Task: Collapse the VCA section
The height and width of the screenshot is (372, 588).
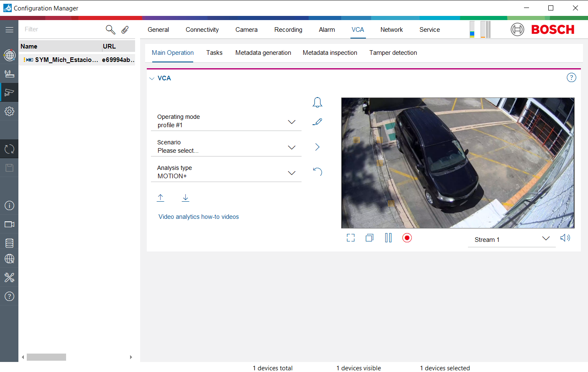Action: click(x=152, y=78)
